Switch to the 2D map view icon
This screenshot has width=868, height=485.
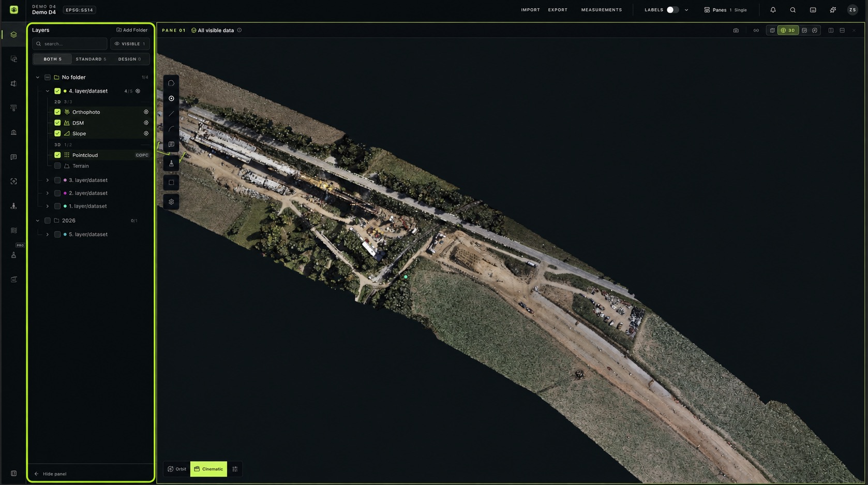pyautogui.click(x=772, y=31)
